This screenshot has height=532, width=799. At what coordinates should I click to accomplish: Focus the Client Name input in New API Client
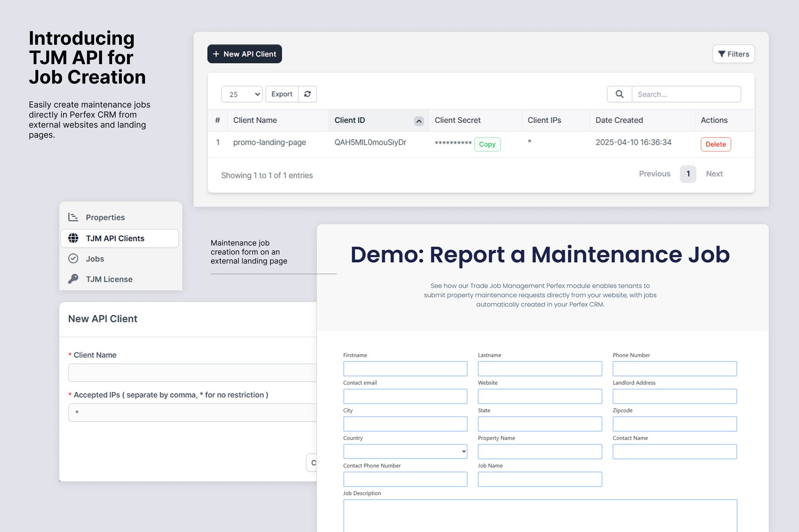coord(193,373)
